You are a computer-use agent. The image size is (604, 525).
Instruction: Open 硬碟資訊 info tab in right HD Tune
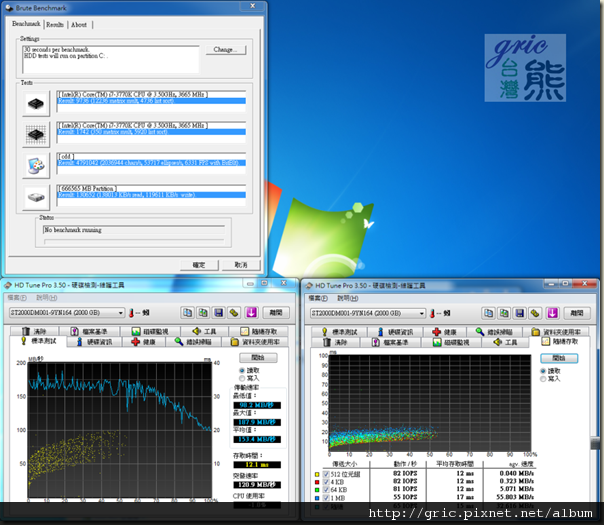[x=396, y=332]
